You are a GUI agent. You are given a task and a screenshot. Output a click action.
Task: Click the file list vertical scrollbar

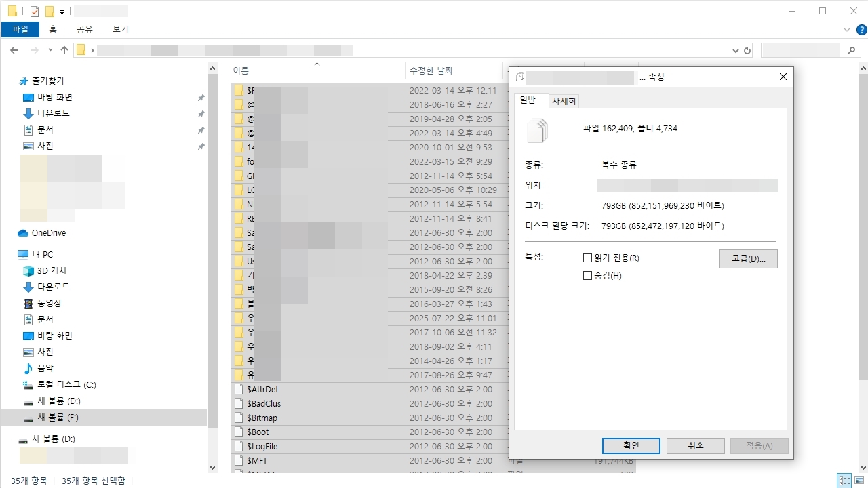pyautogui.click(x=863, y=224)
